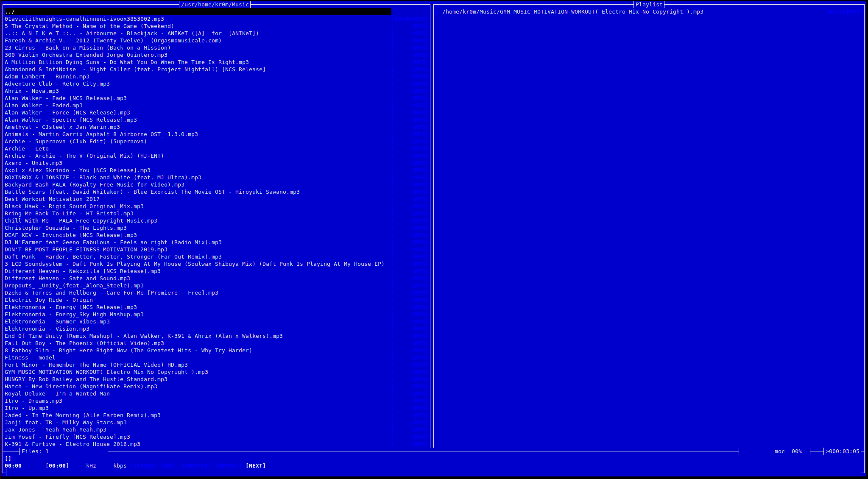The width and height of the screenshot is (868, 479).
Task: Select K-391 & Furtive - Electro House 2016.mp3
Action: 73,444
